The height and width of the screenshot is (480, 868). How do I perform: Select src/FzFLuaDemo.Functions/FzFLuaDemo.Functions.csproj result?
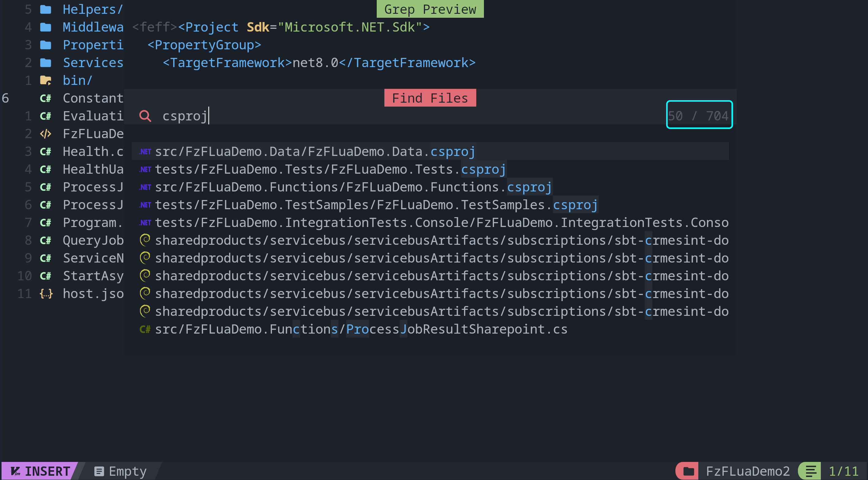(430, 187)
